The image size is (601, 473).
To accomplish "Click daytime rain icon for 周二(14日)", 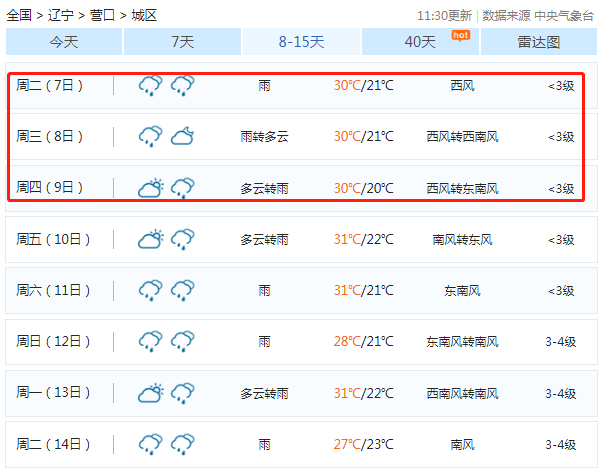I will coord(150,444).
